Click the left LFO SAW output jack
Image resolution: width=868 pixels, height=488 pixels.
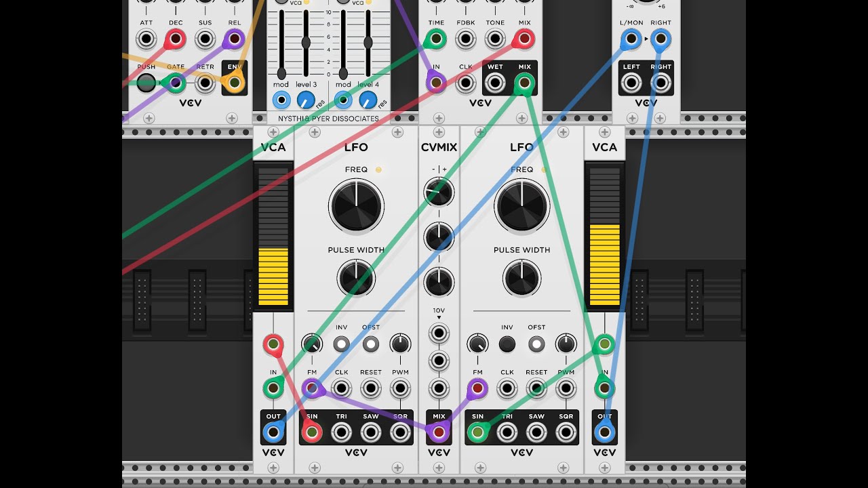(x=371, y=432)
